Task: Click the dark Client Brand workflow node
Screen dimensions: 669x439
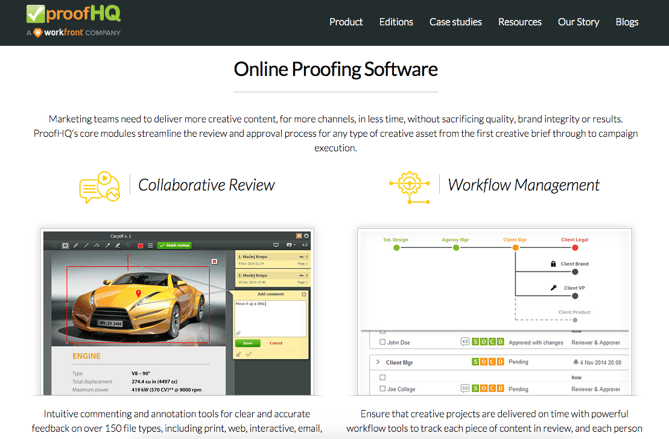Action: 575,272
